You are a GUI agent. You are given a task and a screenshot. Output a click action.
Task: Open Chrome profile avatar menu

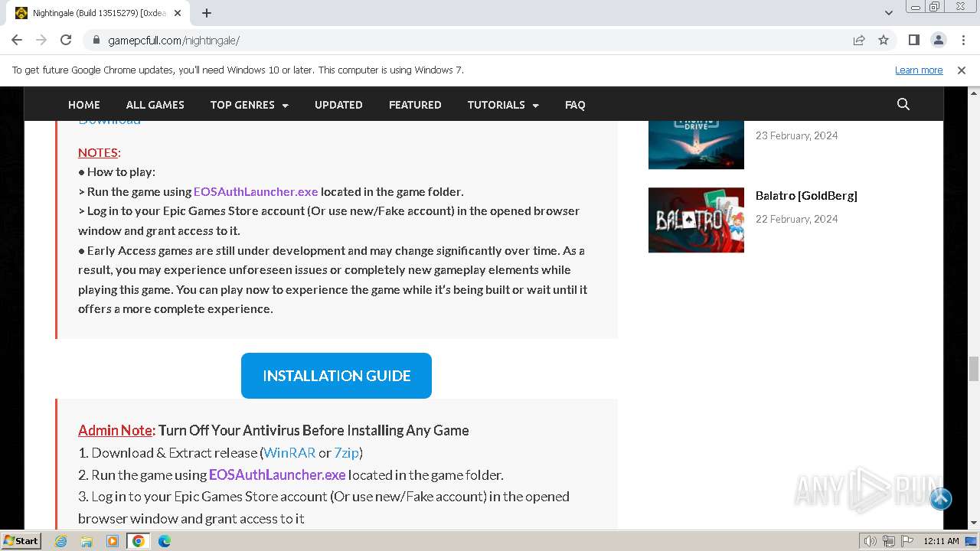(x=938, y=40)
